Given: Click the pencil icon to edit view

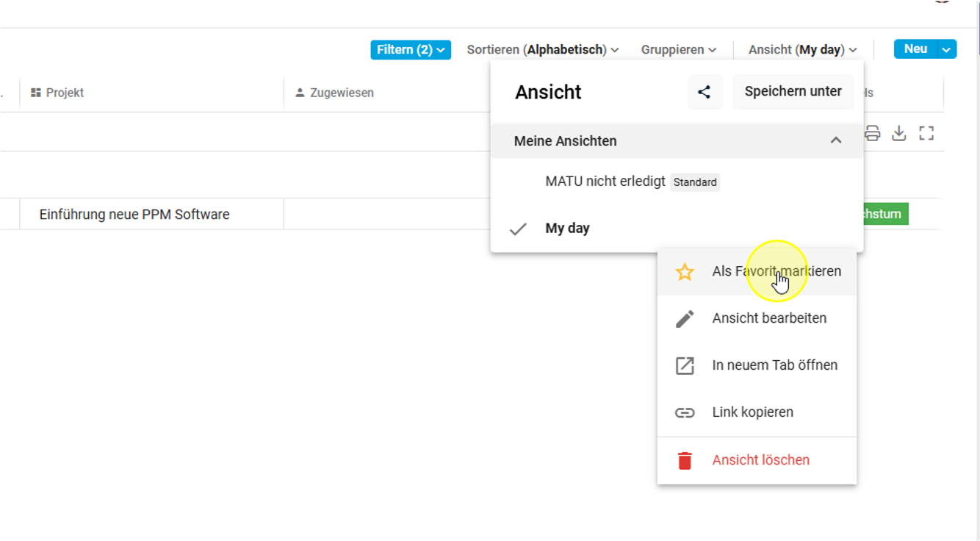Looking at the screenshot, I should [685, 319].
